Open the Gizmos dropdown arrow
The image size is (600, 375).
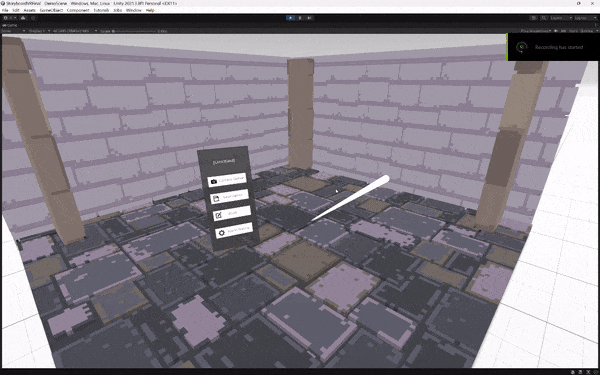[597, 31]
